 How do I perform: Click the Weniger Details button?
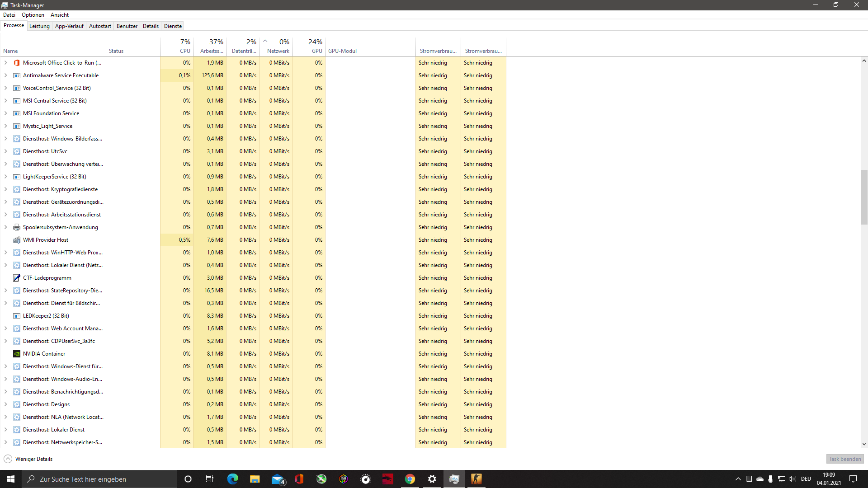[28, 459]
